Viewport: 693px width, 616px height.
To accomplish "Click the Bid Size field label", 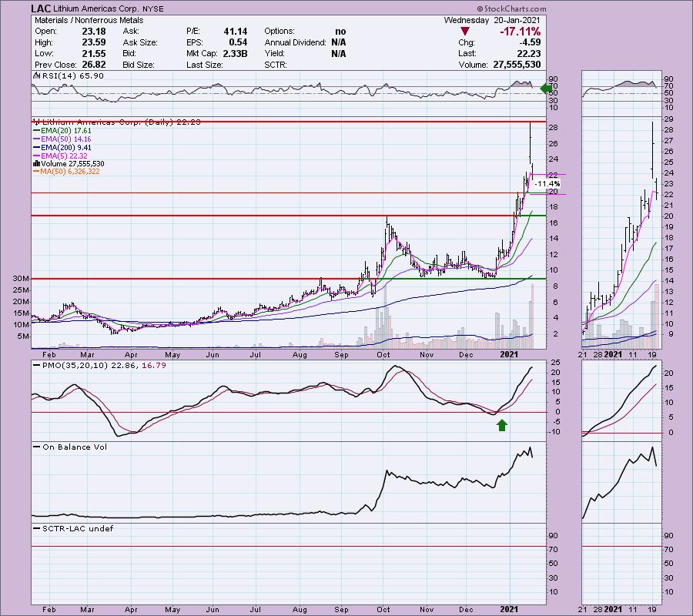I will 139,65.
